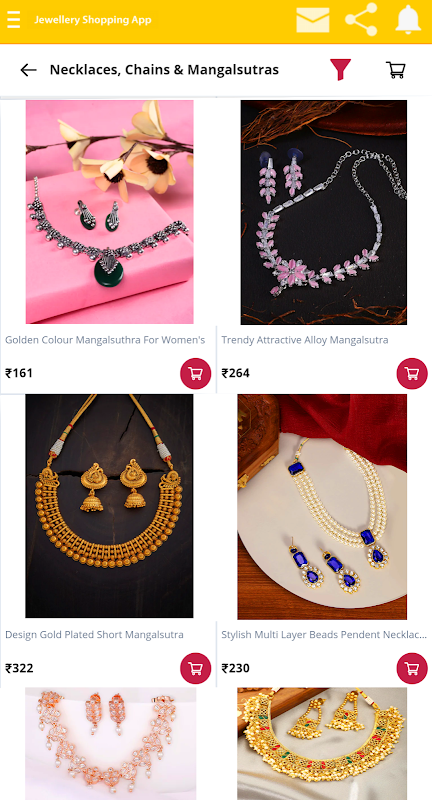Add the ₹230 Multi Layer Beads Necklace to cart

point(412,668)
